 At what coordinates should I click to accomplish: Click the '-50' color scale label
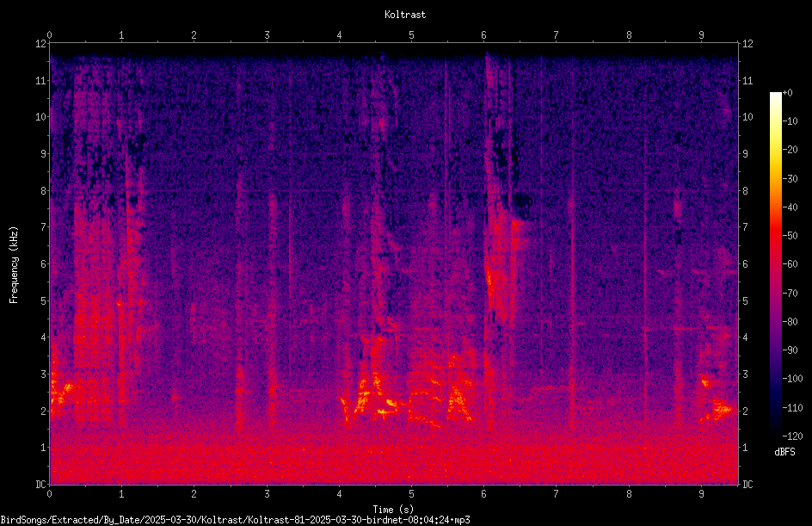790,235
